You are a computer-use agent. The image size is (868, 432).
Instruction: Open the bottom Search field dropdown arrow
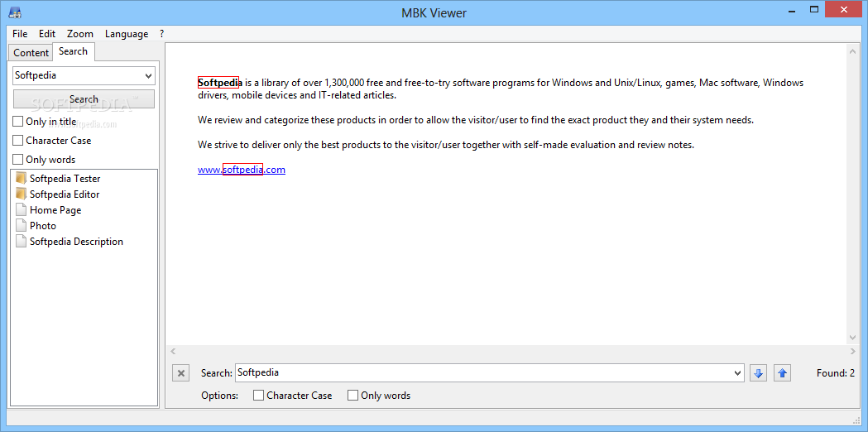pos(737,372)
